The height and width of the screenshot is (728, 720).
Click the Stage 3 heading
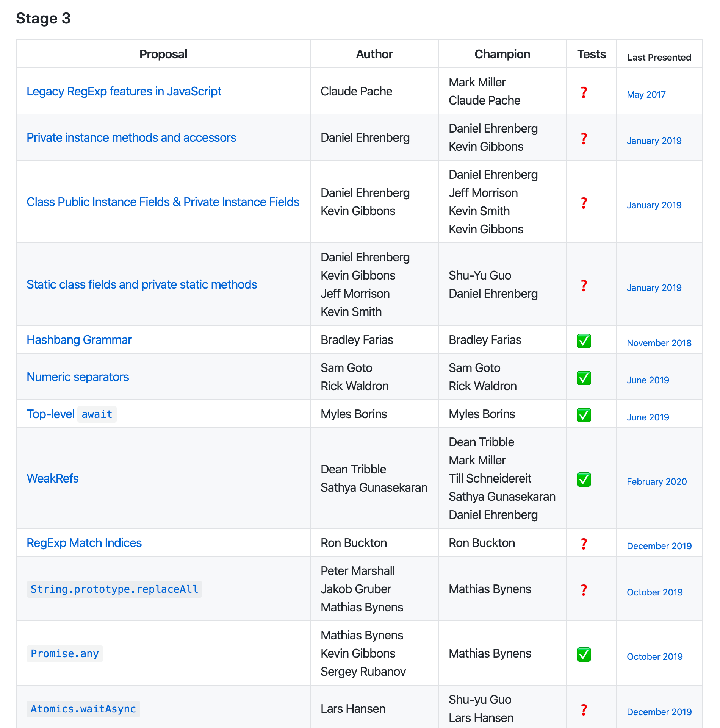(44, 18)
